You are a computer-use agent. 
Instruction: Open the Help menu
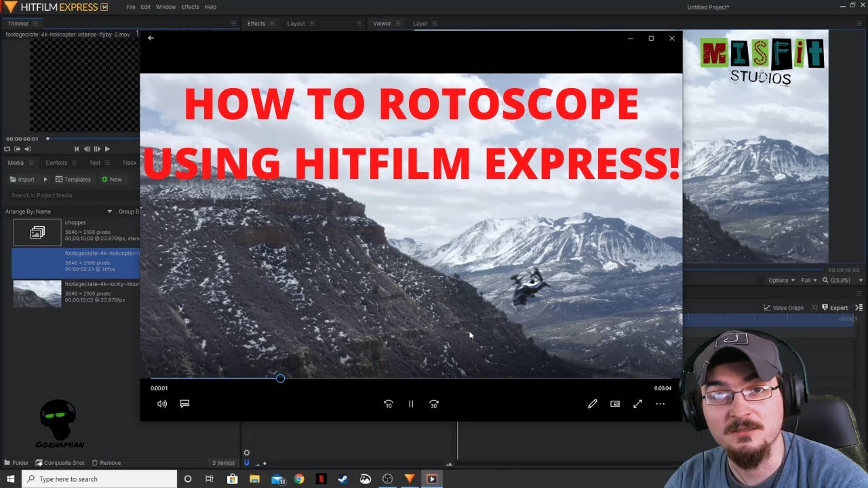click(x=210, y=7)
